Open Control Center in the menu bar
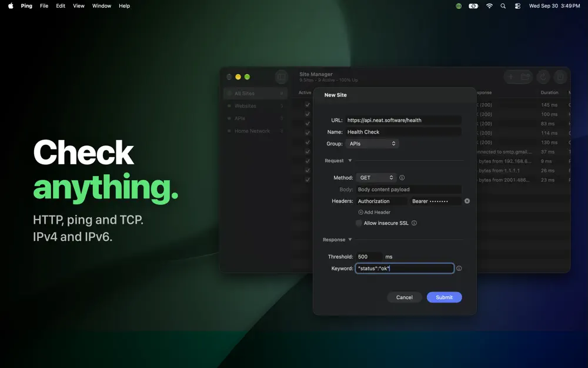Viewport: 588px width, 368px height. 517,6
